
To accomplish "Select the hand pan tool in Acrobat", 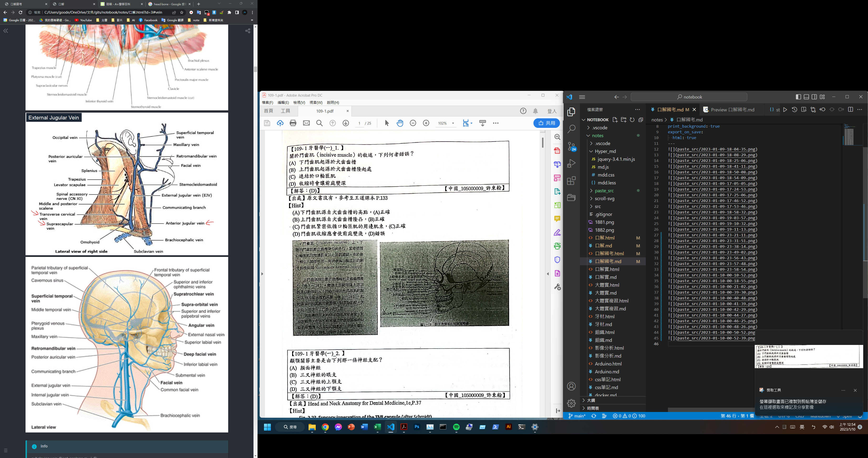I will coord(400,123).
